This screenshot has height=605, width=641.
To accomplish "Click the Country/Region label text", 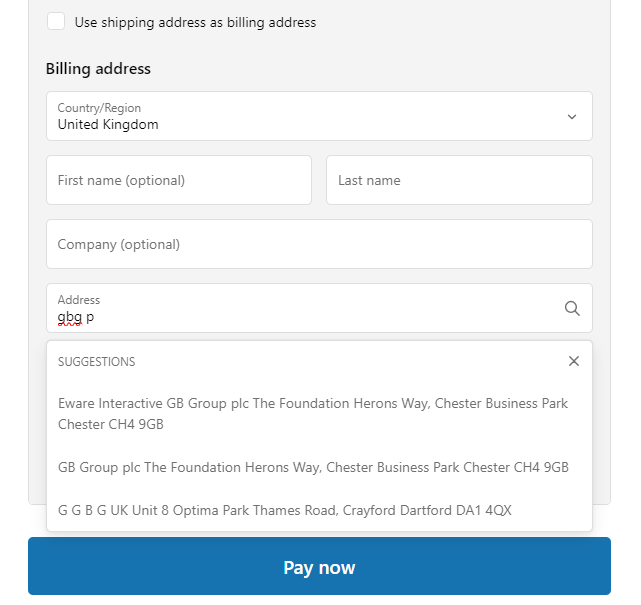I will pyautogui.click(x=99, y=108).
